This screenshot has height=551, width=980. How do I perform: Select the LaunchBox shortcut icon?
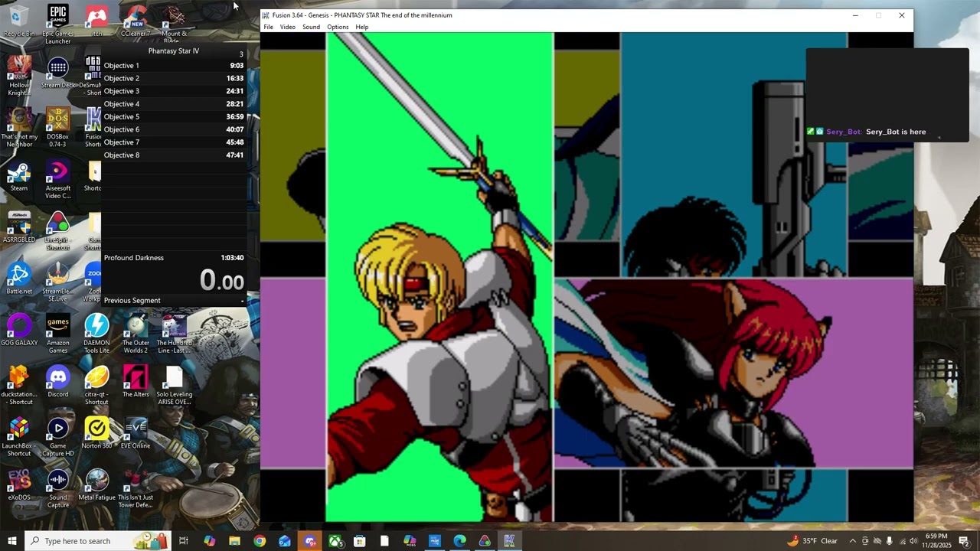(x=18, y=437)
